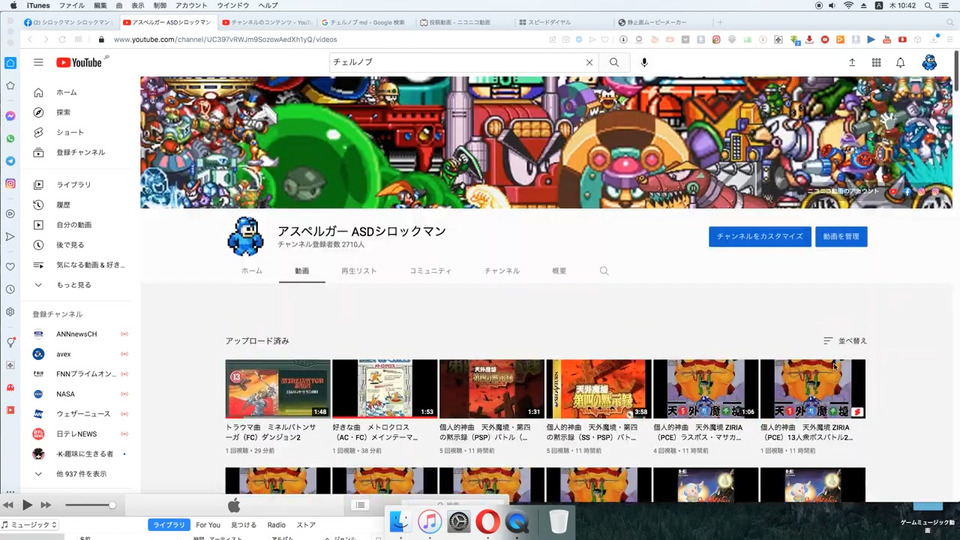This screenshot has width=960, height=540.
Task: Switch to 動画 channel tab
Action: click(302, 271)
